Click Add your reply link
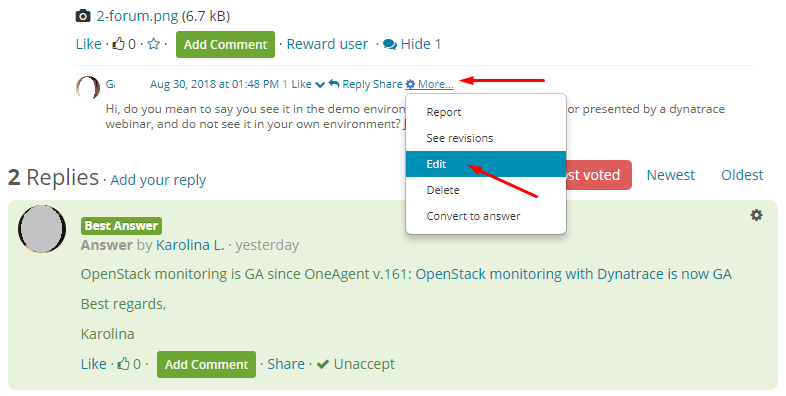Image resolution: width=786 pixels, height=396 pixels. click(x=158, y=180)
